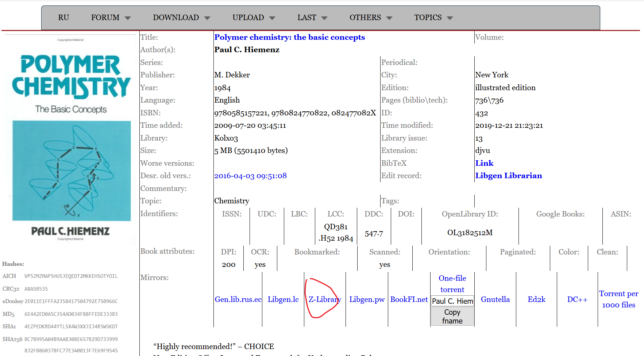Open the Gen.lib.rus.ec mirror
Viewport: 644px width, 356px height.
click(x=238, y=299)
